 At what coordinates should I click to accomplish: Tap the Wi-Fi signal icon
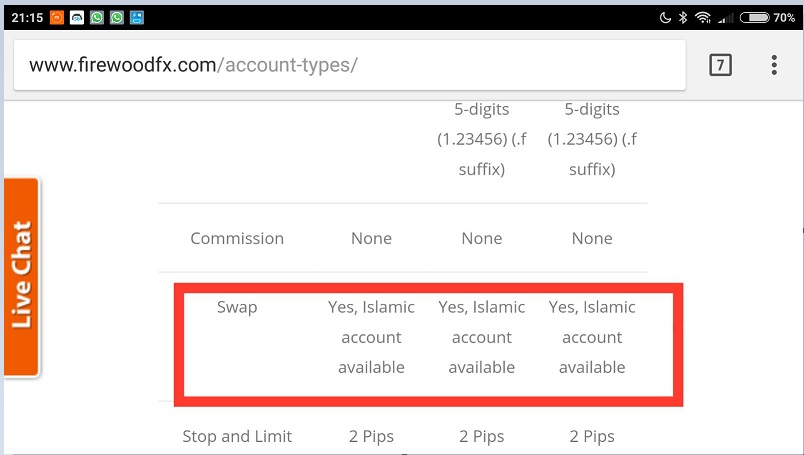(x=703, y=17)
